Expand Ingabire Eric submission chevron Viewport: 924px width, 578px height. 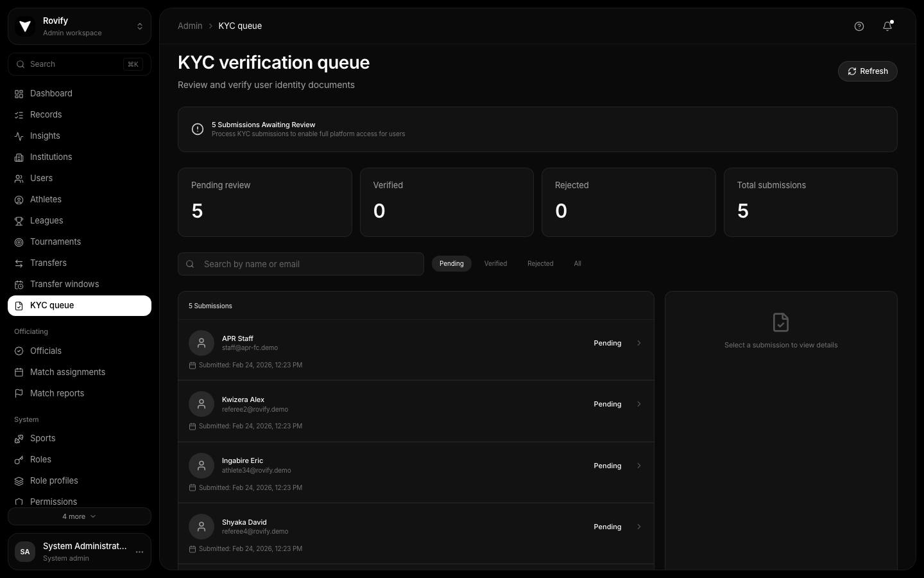pos(639,466)
